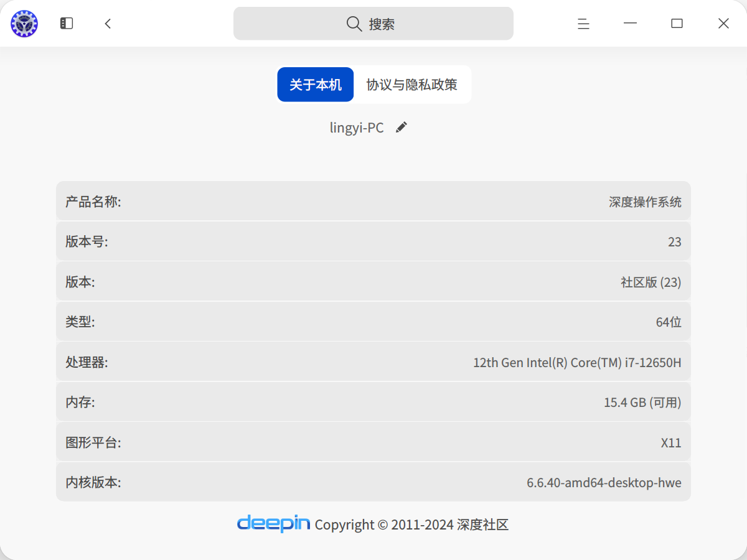Image resolution: width=747 pixels, height=560 pixels.
Task: Click the 深度操作系统 product name value
Action: (645, 202)
